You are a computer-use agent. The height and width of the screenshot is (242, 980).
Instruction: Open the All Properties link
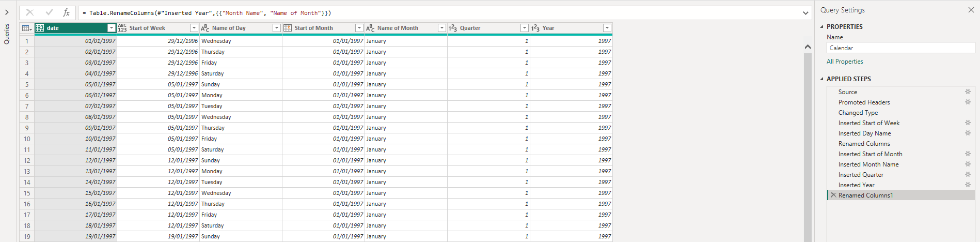(844, 61)
